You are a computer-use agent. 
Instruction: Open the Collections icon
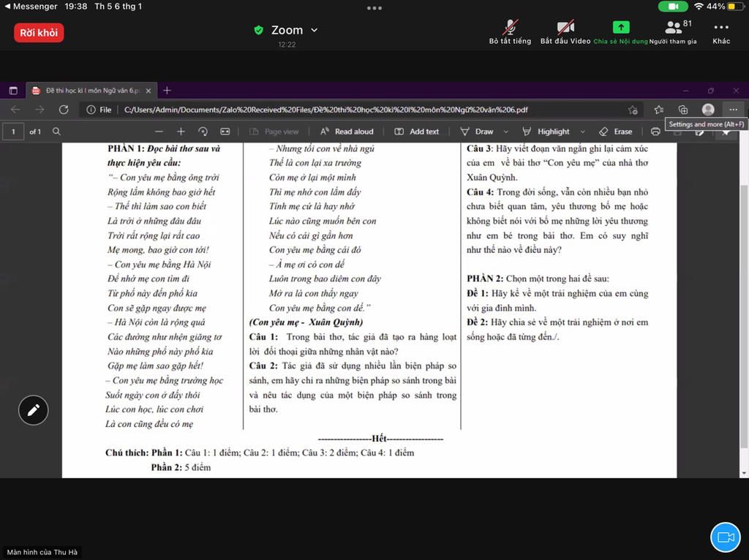point(683,110)
